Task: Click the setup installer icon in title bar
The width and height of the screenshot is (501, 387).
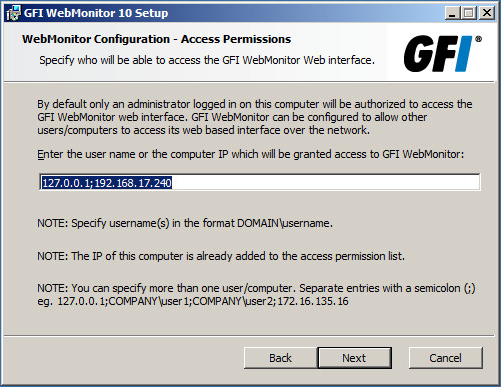Action: 13,13
